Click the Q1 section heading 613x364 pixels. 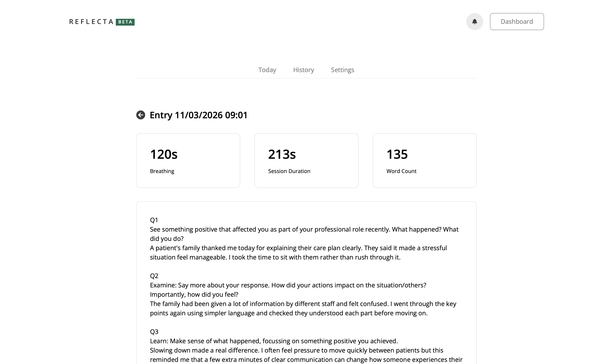154,220
